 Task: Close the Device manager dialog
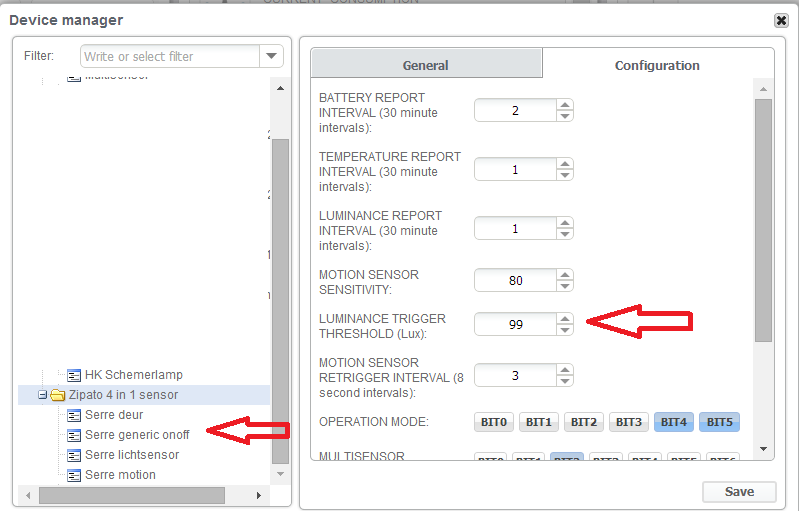coord(781,20)
